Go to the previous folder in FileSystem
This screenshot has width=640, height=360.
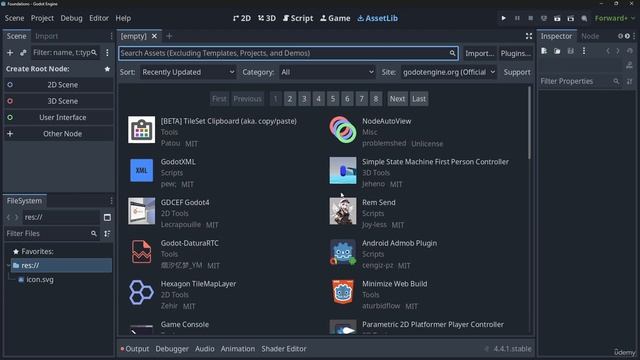coord(8,218)
